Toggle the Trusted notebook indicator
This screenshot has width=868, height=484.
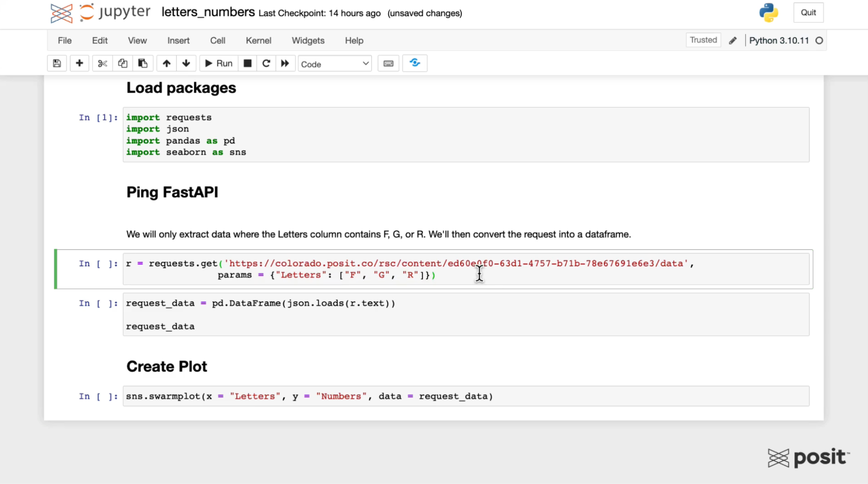(703, 40)
